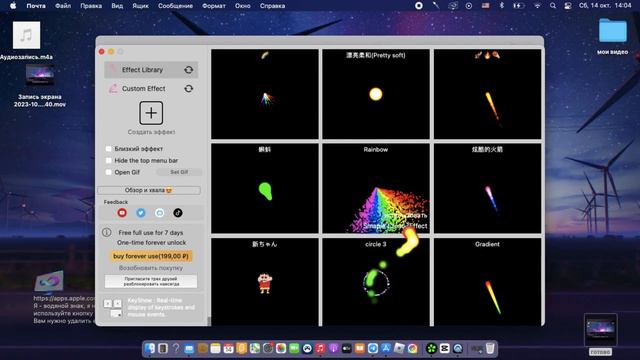Open the Ящик menu
Screen dimensions: 640x360
tap(140, 6)
